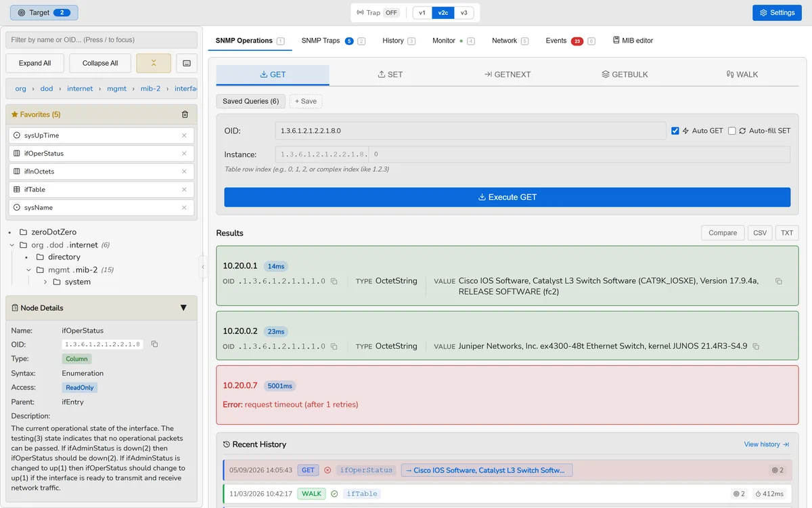Switch to Network tab
The height and width of the screenshot is (508, 812).
coord(510,41)
